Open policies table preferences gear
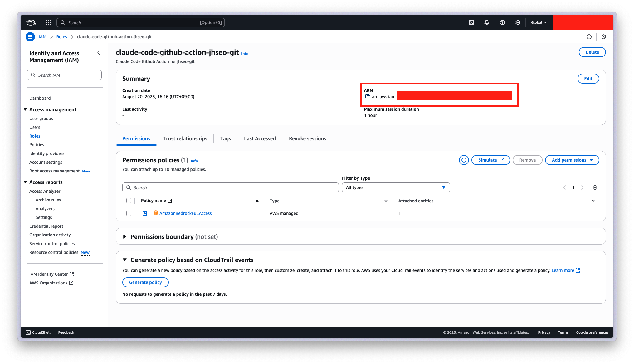This screenshot has width=634, height=364. tap(595, 187)
